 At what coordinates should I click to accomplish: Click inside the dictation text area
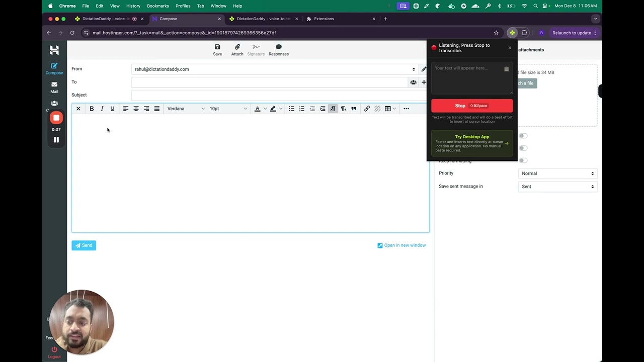point(472,78)
